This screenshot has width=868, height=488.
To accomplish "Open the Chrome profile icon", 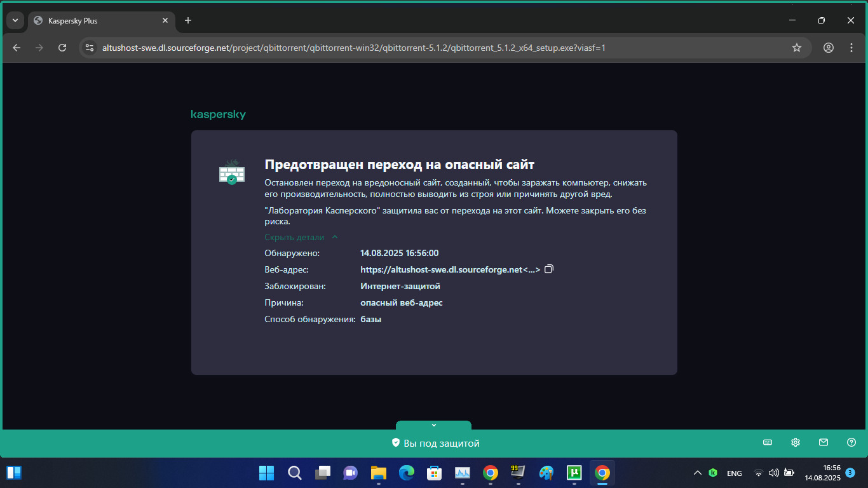I will point(829,48).
